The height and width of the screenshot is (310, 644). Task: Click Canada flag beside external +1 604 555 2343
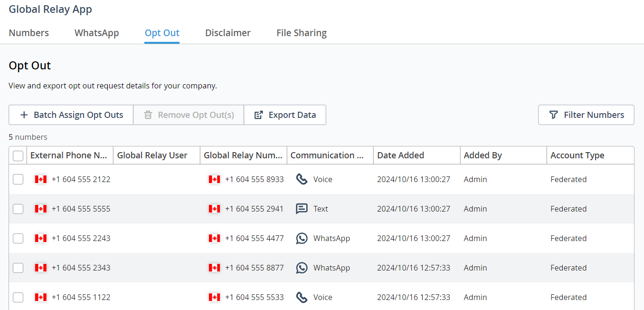click(41, 268)
